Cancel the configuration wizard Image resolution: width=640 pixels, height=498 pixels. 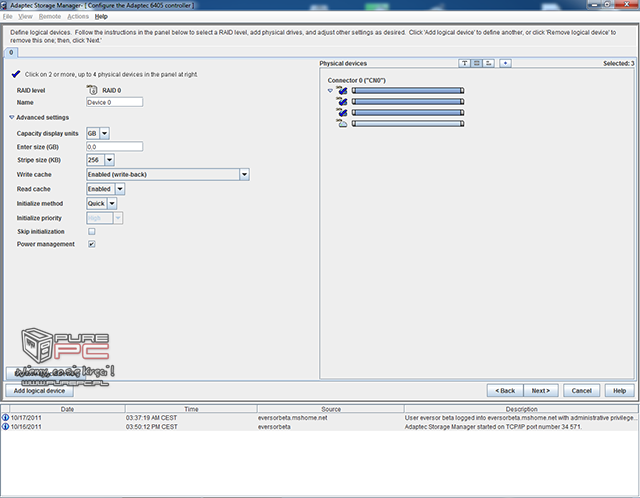pyautogui.click(x=581, y=391)
